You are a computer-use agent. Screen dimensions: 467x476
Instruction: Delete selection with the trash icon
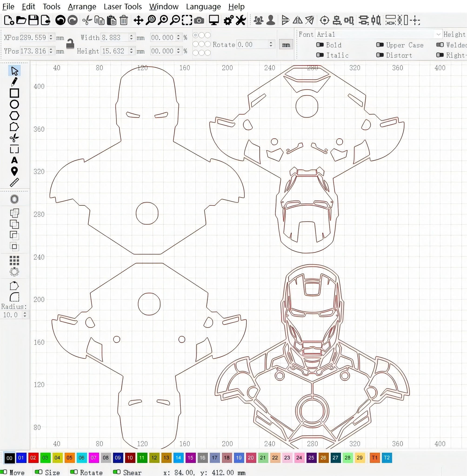pyautogui.click(x=124, y=20)
